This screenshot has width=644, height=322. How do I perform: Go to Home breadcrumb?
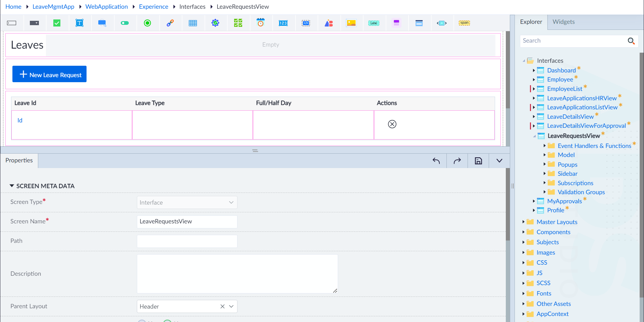coord(13,7)
